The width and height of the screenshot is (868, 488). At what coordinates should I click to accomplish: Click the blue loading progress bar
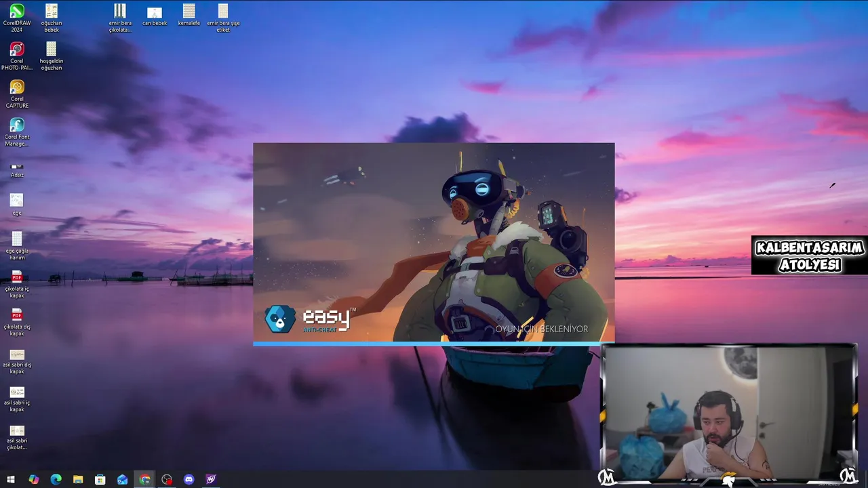coord(433,344)
